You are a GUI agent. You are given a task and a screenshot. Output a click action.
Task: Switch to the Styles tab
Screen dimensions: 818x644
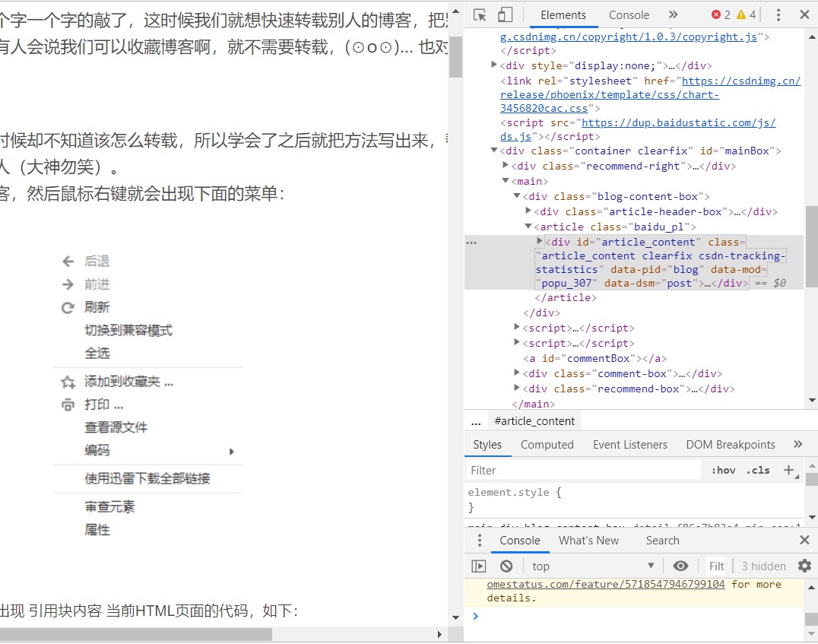tap(487, 445)
